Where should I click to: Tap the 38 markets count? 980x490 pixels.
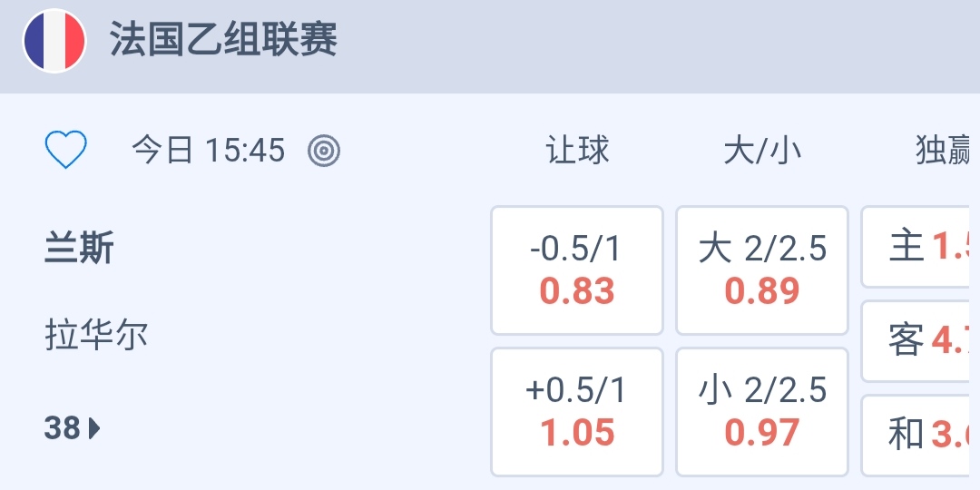(62, 427)
